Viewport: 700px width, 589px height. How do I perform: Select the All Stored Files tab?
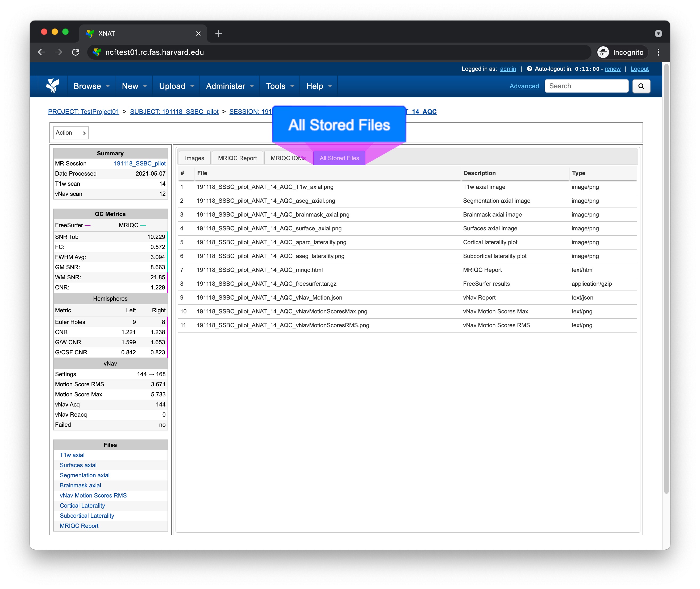pyautogui.click(x=339, y=158)
